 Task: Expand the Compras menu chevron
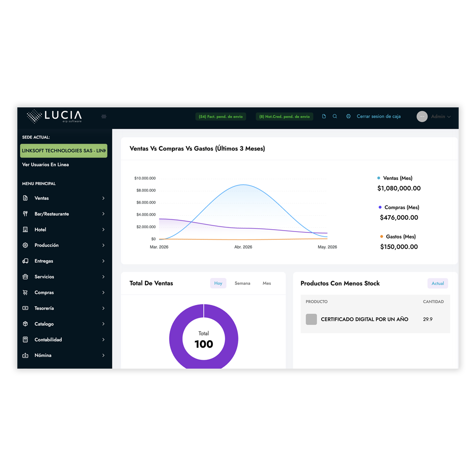104,292
